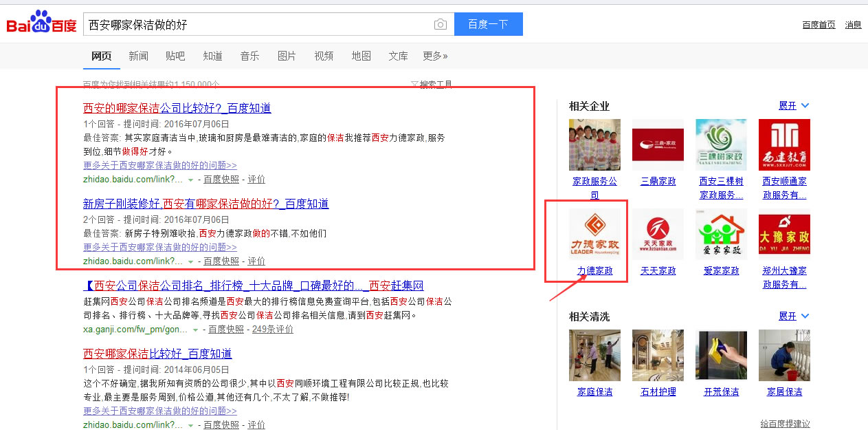Image resolution: width=868 pixels, height=430 pixels.
Task: Click 百度快照 under second result
Action: coord(221,261)
